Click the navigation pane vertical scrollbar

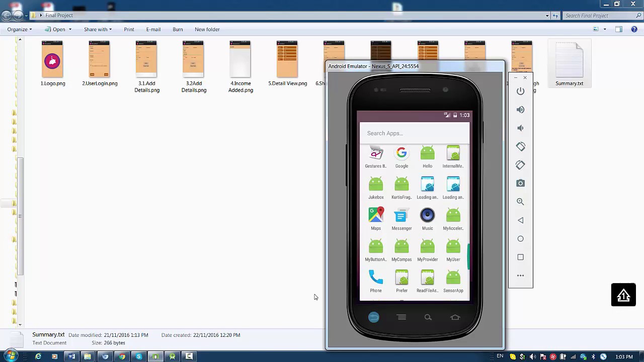click(20, 216)
